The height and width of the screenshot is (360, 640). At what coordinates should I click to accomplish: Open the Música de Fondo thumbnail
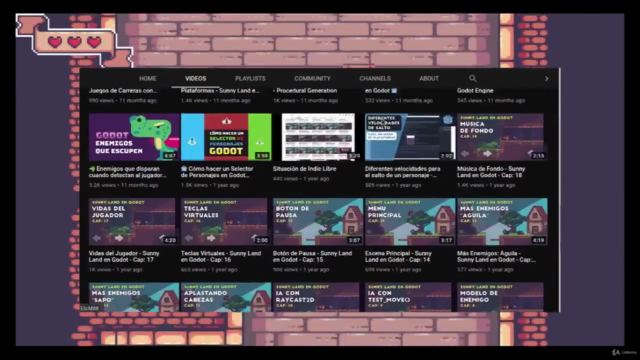tap(502, 137)
